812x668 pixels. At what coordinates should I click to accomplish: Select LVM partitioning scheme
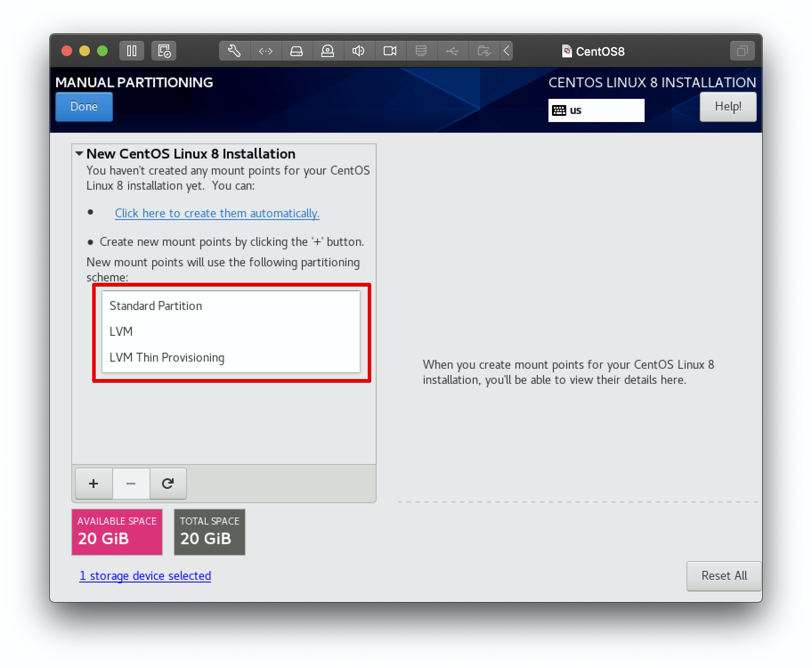click(x=231, y=332)
